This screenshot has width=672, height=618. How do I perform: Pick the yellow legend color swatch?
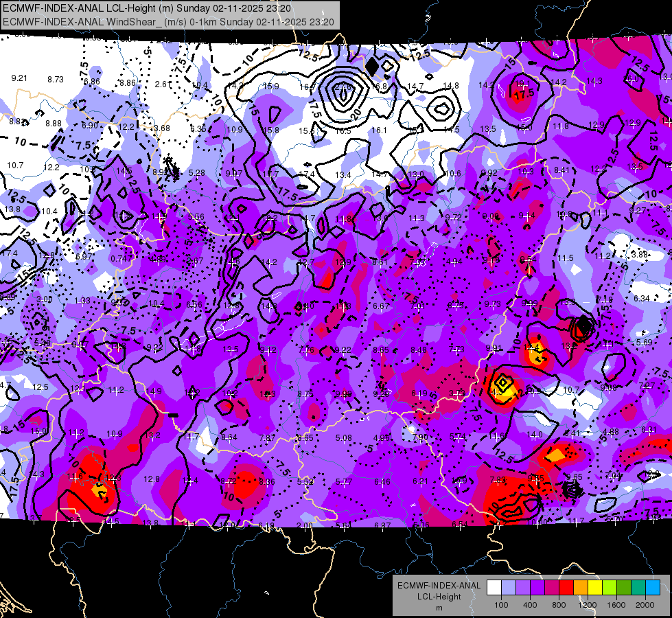[595, 588]
